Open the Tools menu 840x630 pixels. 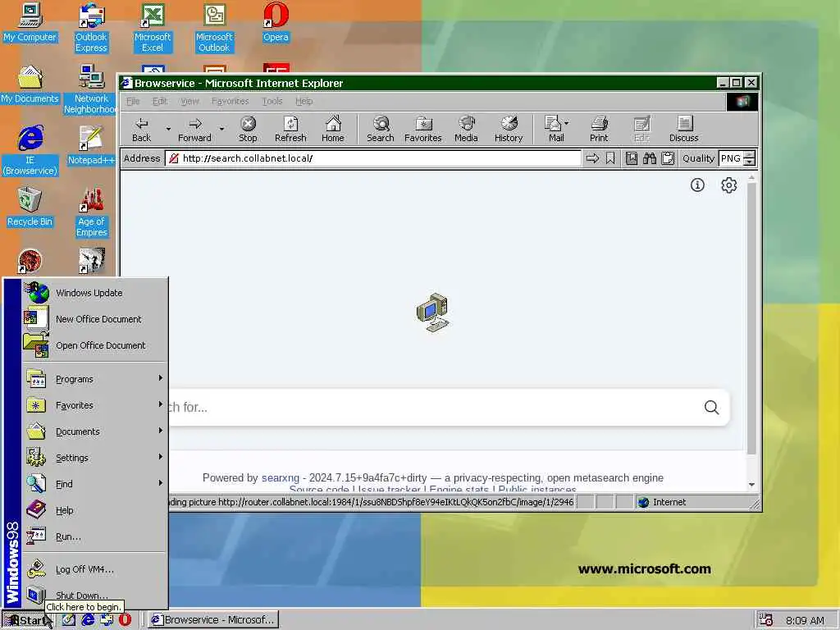coord(272,101)
